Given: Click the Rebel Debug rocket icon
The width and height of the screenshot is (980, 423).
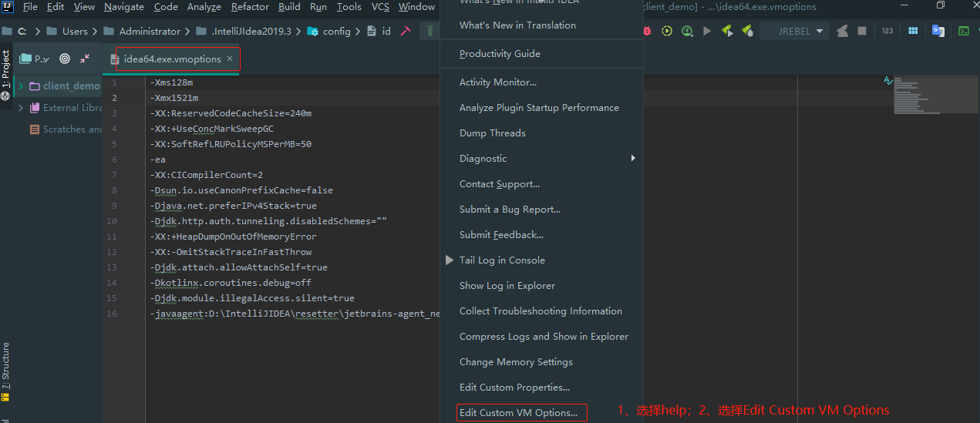Looking at the screenshot, I should coord(747,32).
